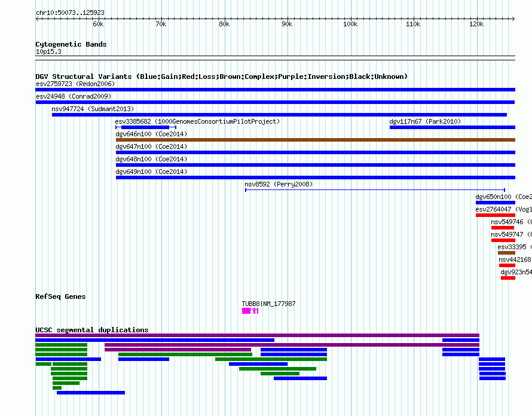Click the esv3385682 1000GenomesConsortiumPilotProject label
Viewport: 532px width, 416px height.
pos(197,121)
